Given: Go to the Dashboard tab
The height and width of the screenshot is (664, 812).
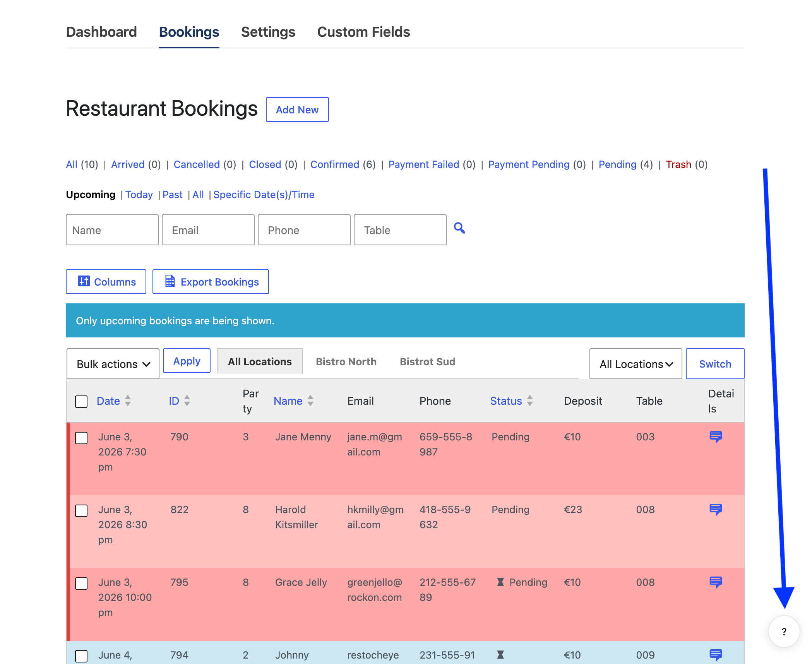Looking at the screenshot, I should (101, 32).
